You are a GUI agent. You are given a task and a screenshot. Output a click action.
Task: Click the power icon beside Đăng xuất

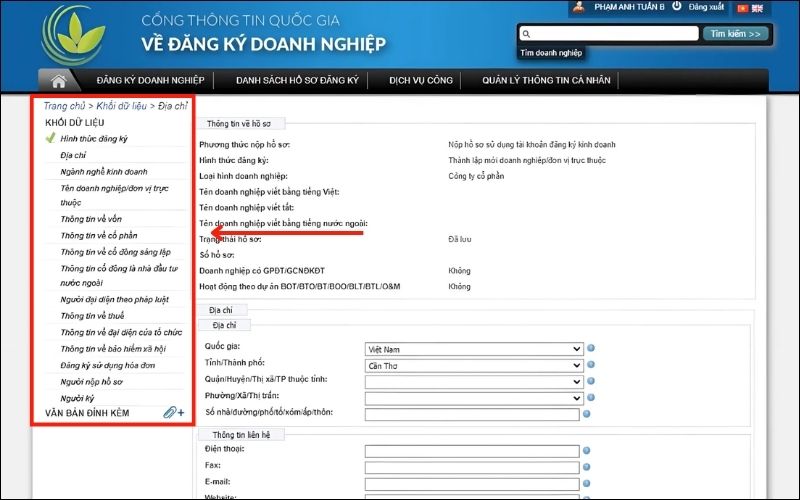pyautogui.click(x=677, y=7)
